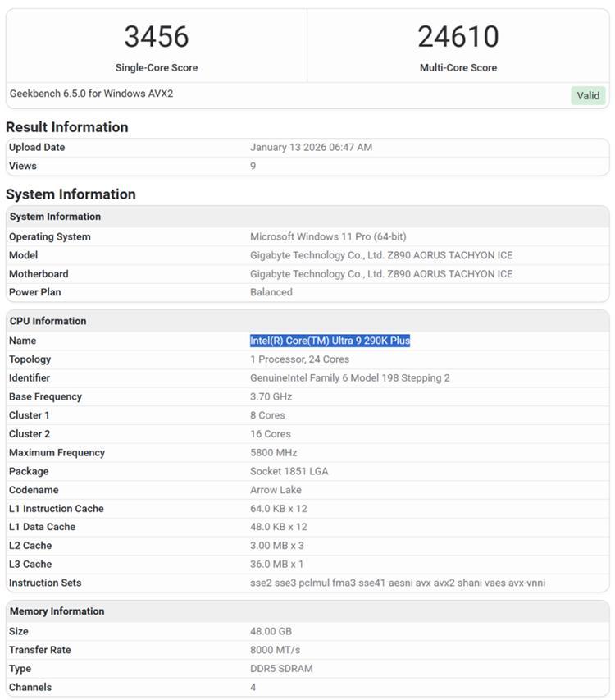The height and width of the screenshot is (700, 615).
Task: Click the Geekbench 6.5.0 for Windows AVX2 text
Action: (x=91, y=94)
